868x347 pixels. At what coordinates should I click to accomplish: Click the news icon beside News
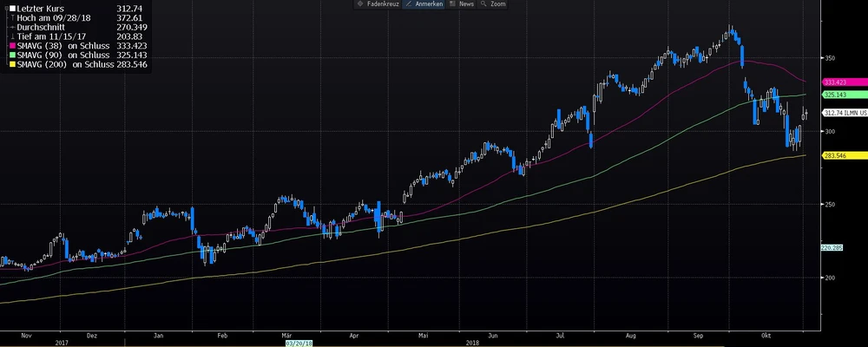click(453, 4)
